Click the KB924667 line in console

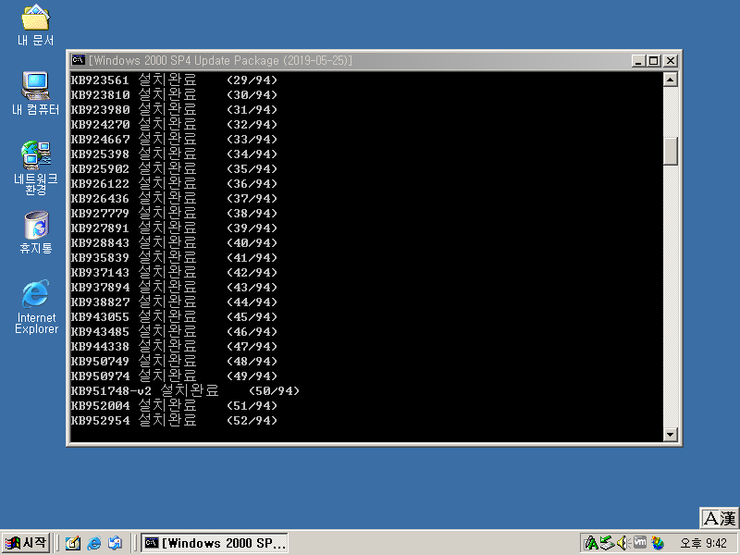(x=174, y=139)
